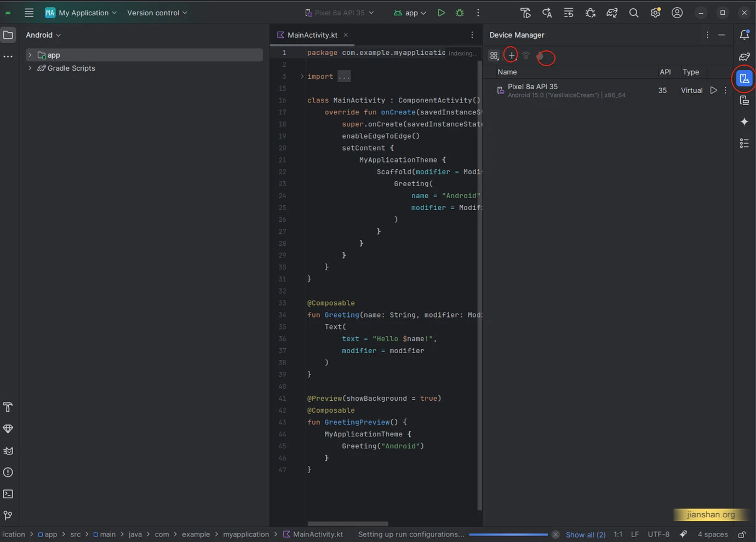756x542 pixels.
Task: Select the MainActivity.kt editor tab
Action: tap(312, 35)
